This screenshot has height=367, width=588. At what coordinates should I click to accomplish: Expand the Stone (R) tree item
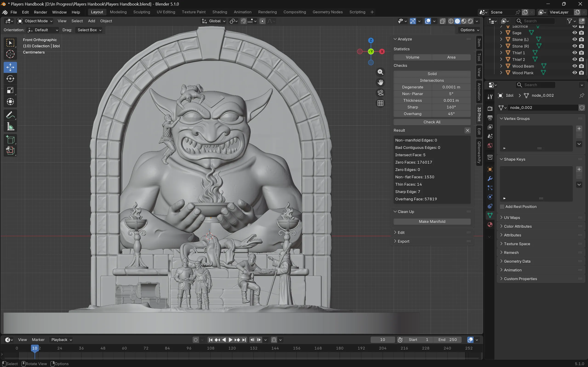[501, 46]
